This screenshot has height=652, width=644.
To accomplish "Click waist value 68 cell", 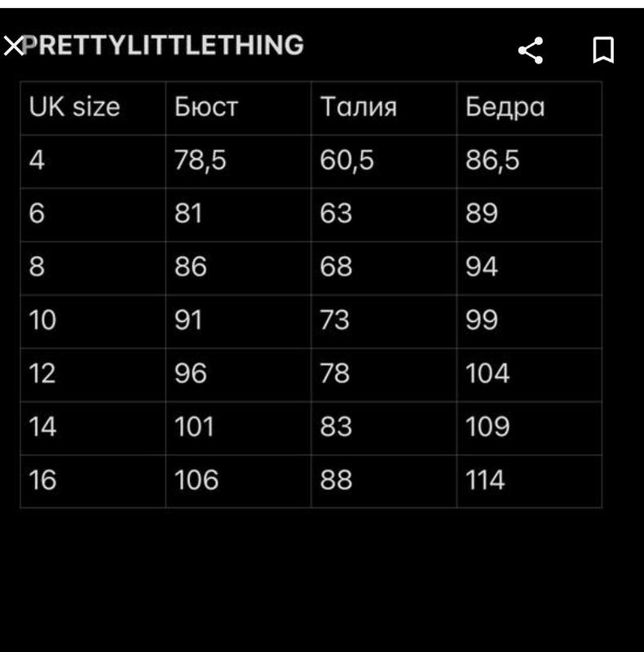I will [x=384, y=268].
